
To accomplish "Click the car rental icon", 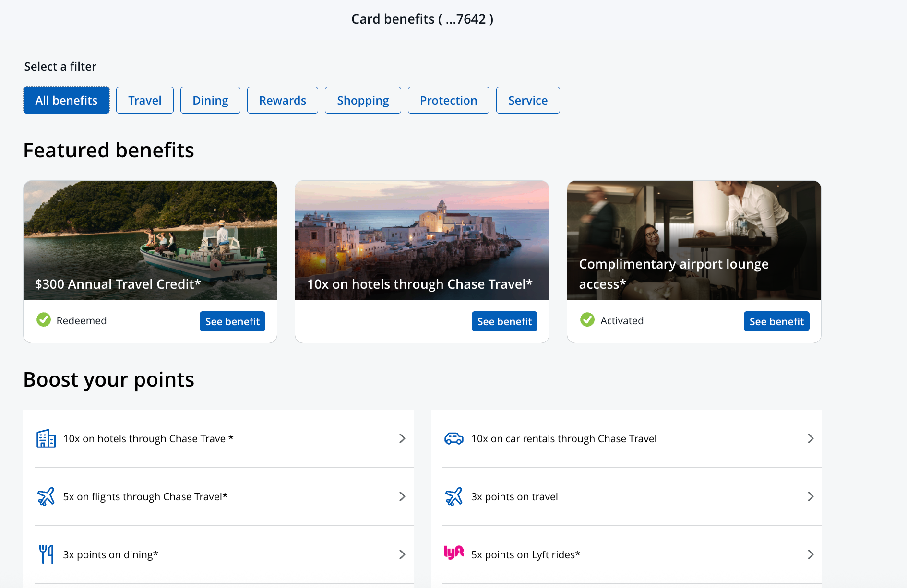I will point(454,438).
